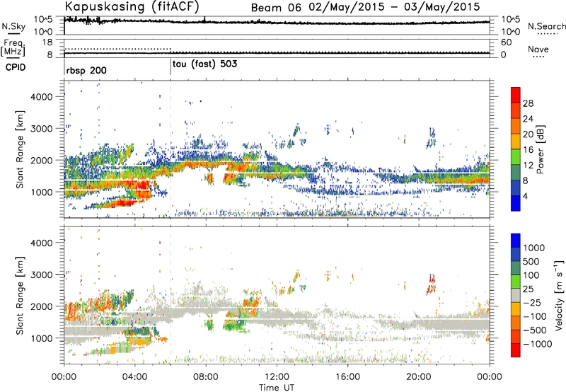Click the blue bottom of the power color bar
566x392 pixels.
point(516,204)
